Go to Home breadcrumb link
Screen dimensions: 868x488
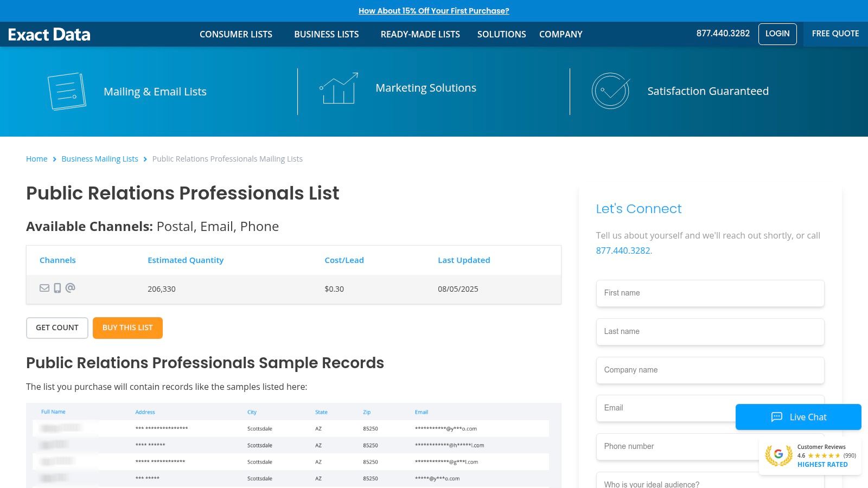click(37, 159)
